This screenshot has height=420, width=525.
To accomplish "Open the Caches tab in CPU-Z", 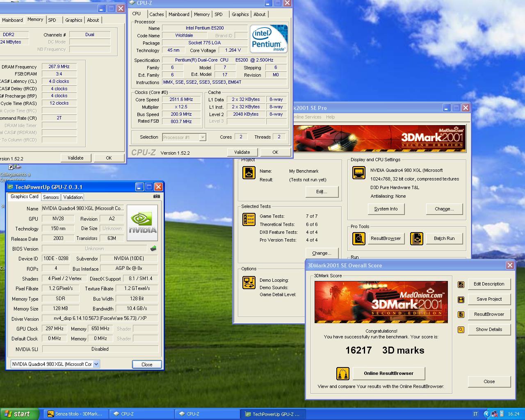I will click(x=156, y=14).
